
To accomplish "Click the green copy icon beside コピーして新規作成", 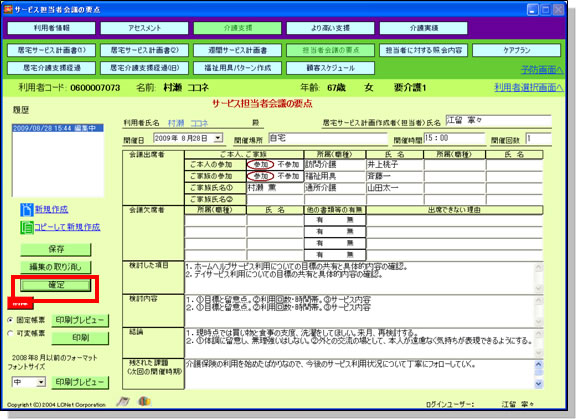I will tap(26, 228).
